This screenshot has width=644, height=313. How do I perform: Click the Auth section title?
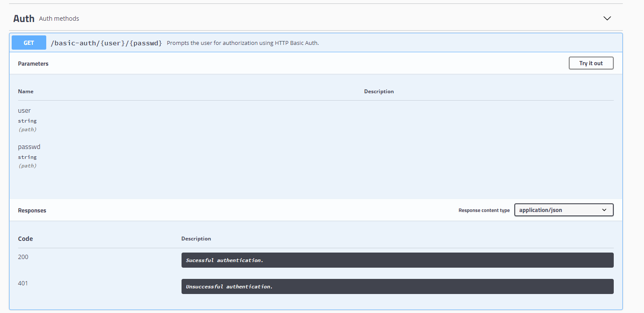pyautogui.click(x=23, y=18)
